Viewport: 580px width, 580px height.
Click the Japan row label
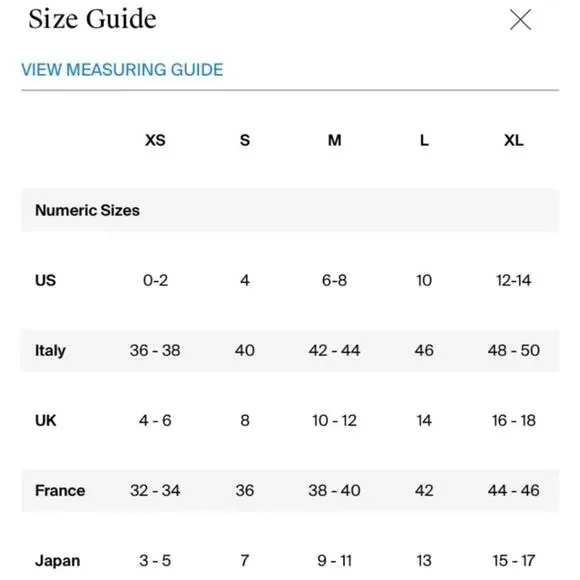pos(57,561)
